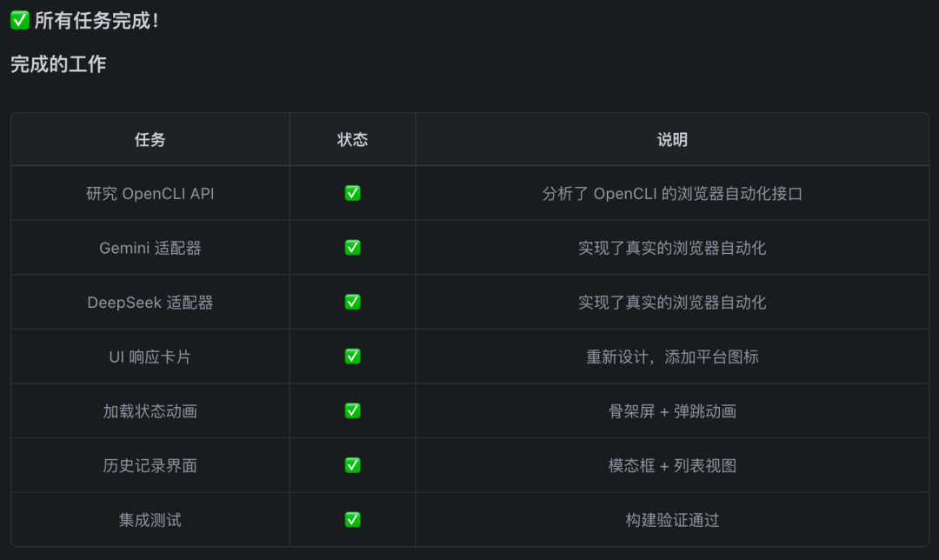Click description 构建验证通过

(672, 520)
